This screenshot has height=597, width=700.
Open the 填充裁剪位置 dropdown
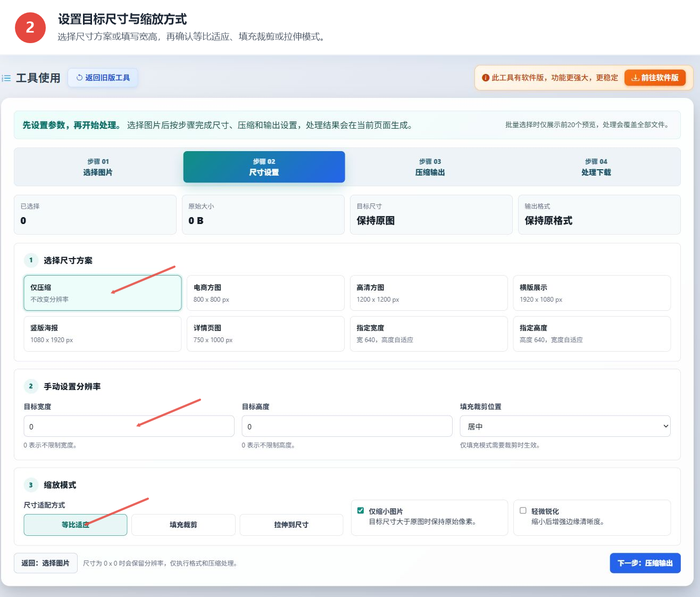(565, 426)
